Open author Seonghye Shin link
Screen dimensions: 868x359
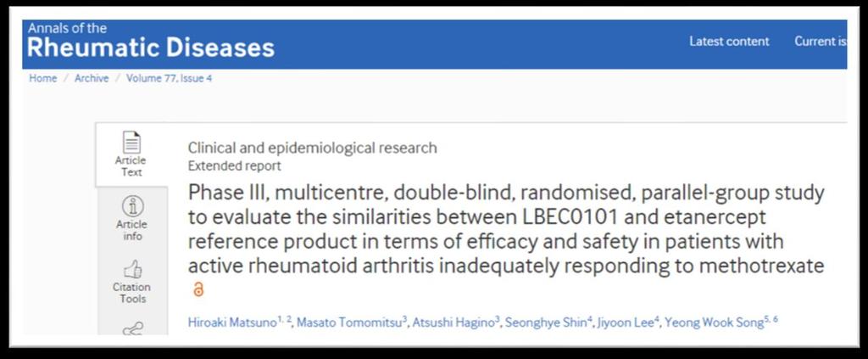click(x=543, y=323)
